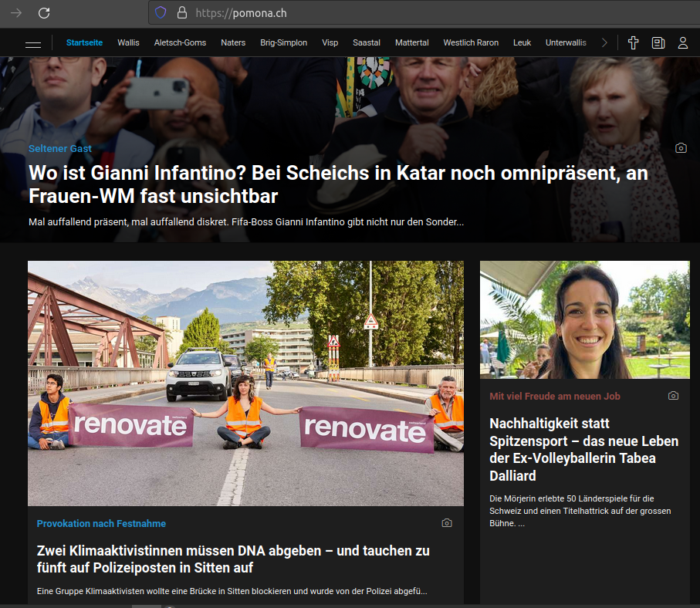Click the pomona.ch address bar
The image size is (700, 608).
point(424,13)
